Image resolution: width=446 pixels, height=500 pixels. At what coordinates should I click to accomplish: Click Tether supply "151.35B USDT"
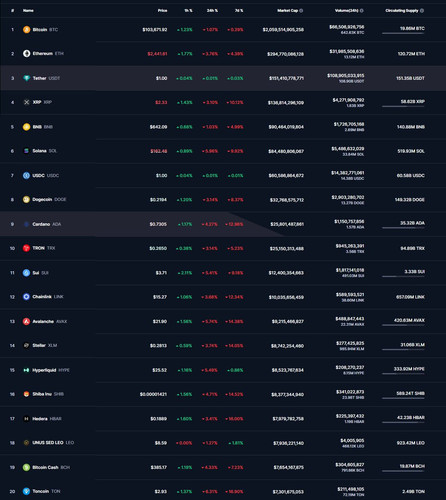pos(410,78)
